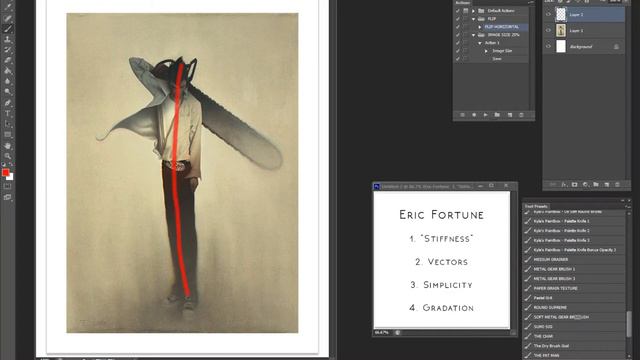The image size is (640, 360).
Task: Toggle dialog box for Default Actions
Action: coord(465,11)
